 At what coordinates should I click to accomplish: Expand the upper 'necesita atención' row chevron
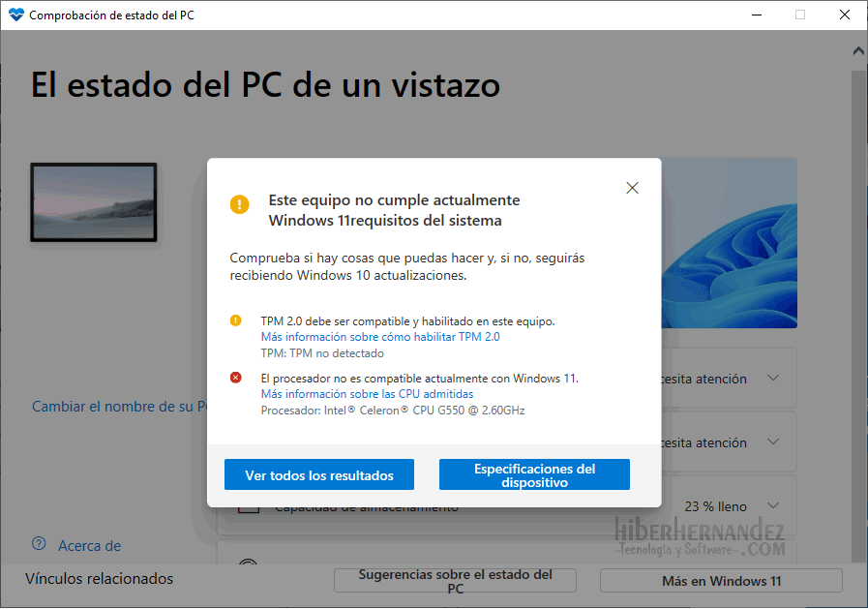(x=774, y=379)
